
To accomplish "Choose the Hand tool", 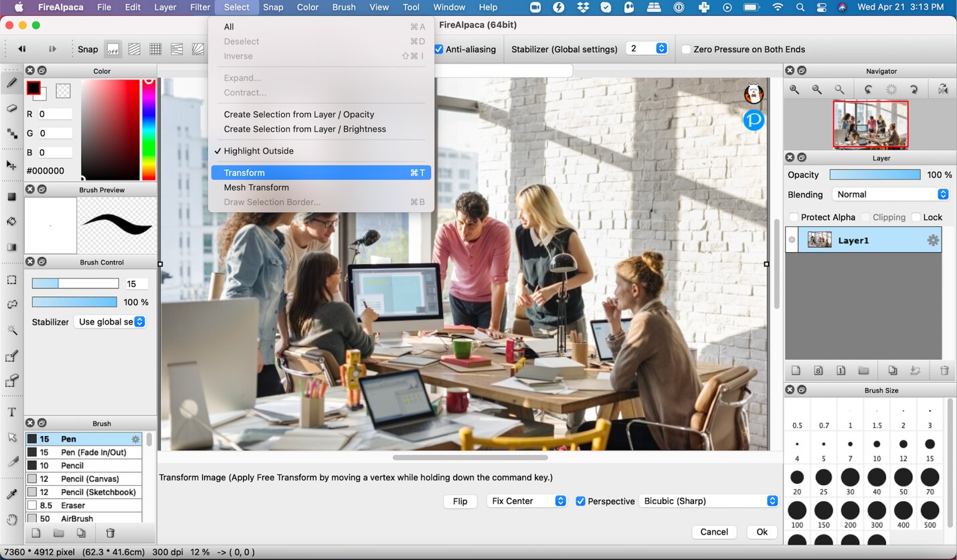I will click(11, 519).
